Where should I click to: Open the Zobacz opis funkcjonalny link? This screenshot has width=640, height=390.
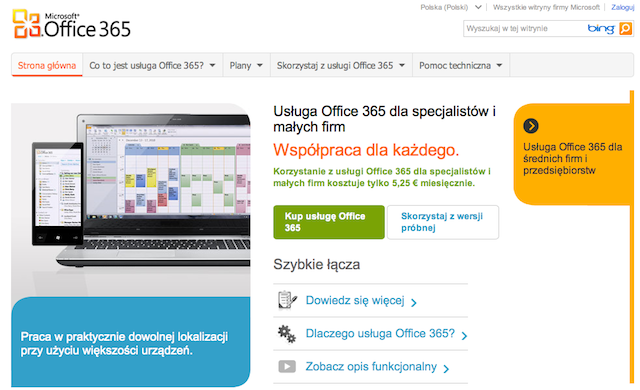point(371,367)
